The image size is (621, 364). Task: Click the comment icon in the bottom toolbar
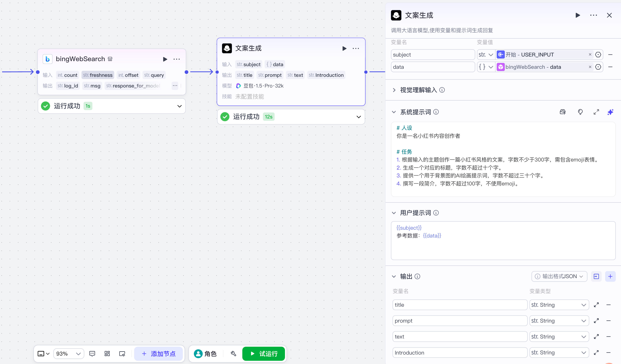tap(92, 354)
